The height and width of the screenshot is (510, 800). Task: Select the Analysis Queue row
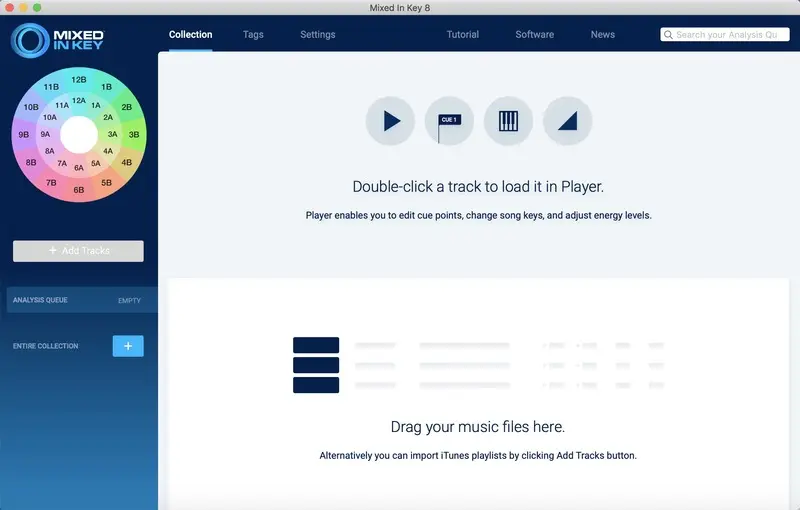point(82,300)
